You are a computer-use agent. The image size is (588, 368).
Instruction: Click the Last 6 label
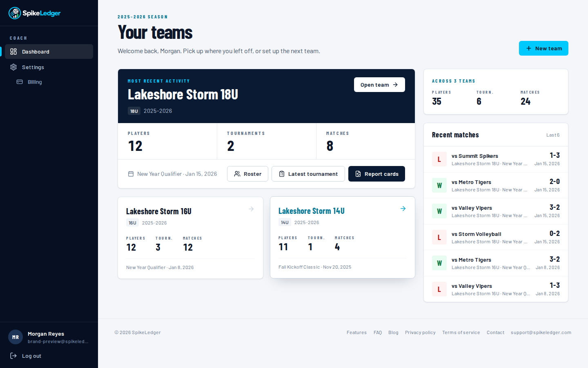pyautogui.click(x=553, y=135)
